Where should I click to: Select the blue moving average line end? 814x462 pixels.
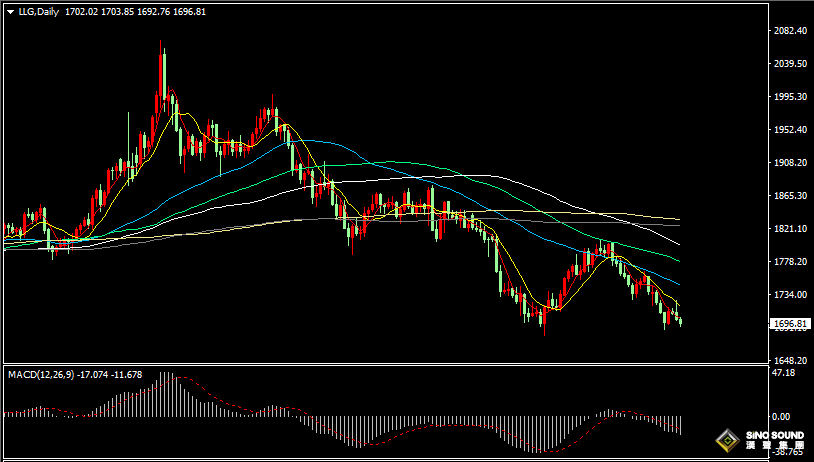point(678,284)
